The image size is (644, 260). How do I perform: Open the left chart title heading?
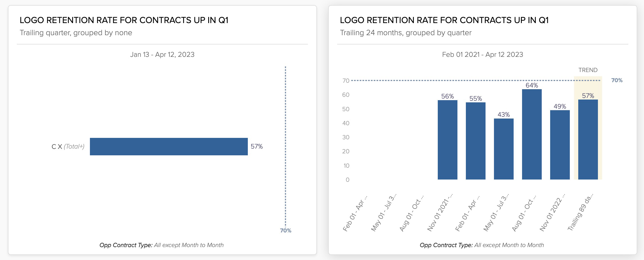coord(124,20)
